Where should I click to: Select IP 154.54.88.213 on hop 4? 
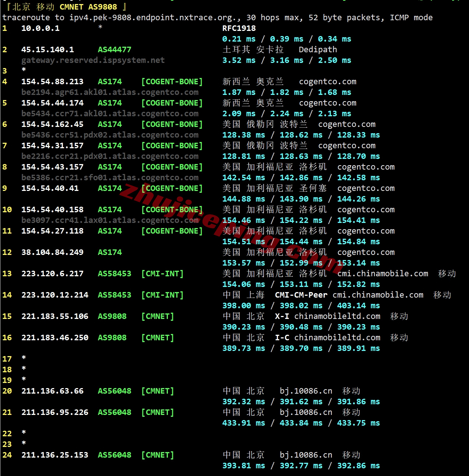tap(52, 82)
